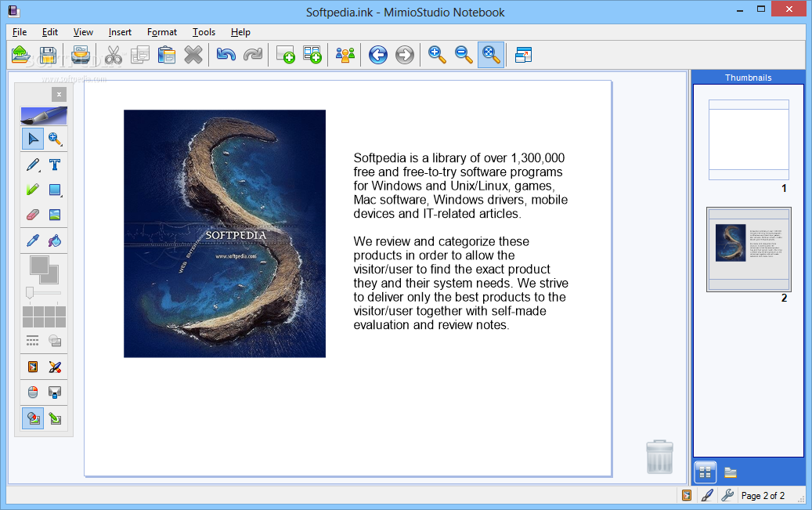Select the green Highlighter tool
Screen dimensions: 812x510
click(x=33, y=190)
